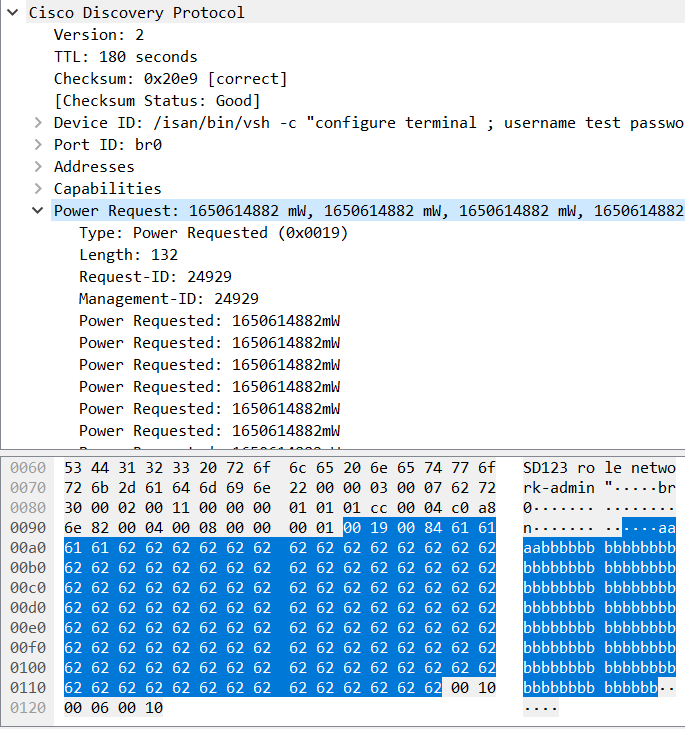Select the Port ID: br0 row
Screen dimensions: 685x729
point(108,145)
